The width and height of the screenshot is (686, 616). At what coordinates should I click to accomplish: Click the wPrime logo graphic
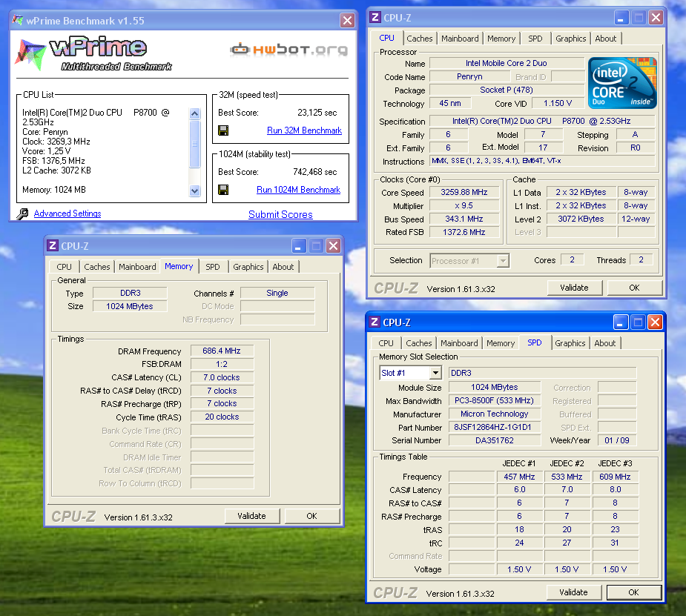coord(93,54)
